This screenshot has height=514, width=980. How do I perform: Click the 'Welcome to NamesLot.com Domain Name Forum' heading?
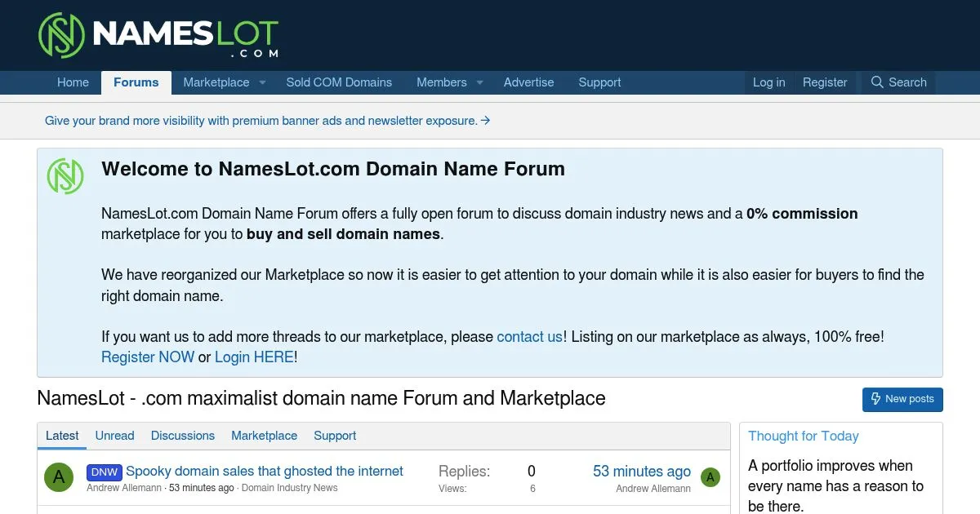(333, 169)
